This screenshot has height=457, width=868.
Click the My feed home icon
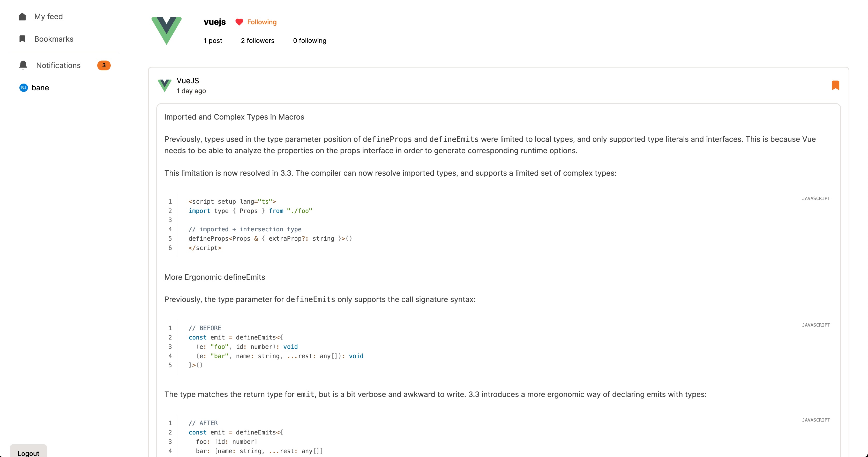point(22,17)
